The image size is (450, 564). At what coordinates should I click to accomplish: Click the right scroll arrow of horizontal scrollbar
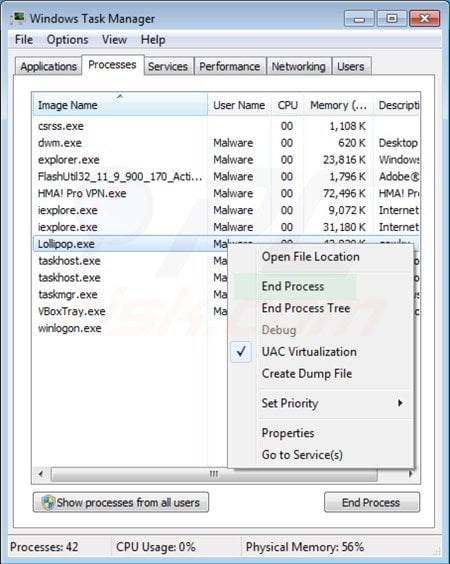(411, 474)
